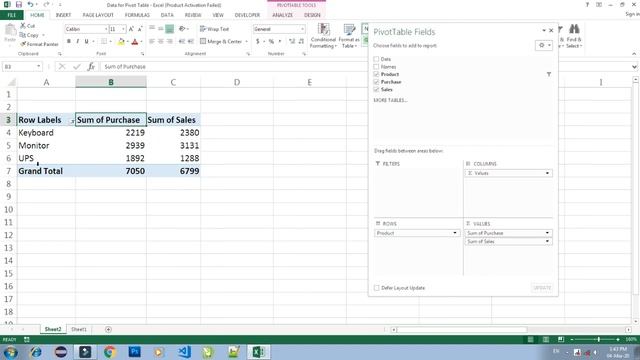
Task: Enable Defer Layout Update checkbox
Action: click(377, 288)
